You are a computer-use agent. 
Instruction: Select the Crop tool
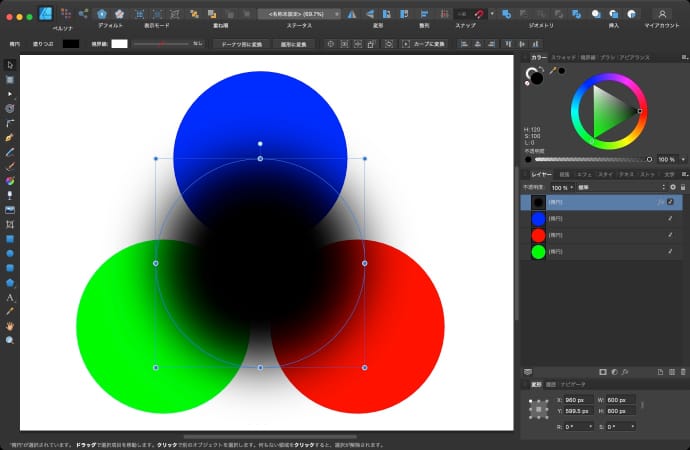(x=10, y=224)
